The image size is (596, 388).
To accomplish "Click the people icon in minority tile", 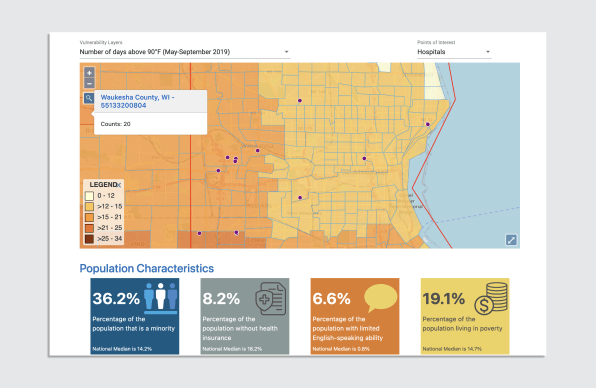I will 161,298.
